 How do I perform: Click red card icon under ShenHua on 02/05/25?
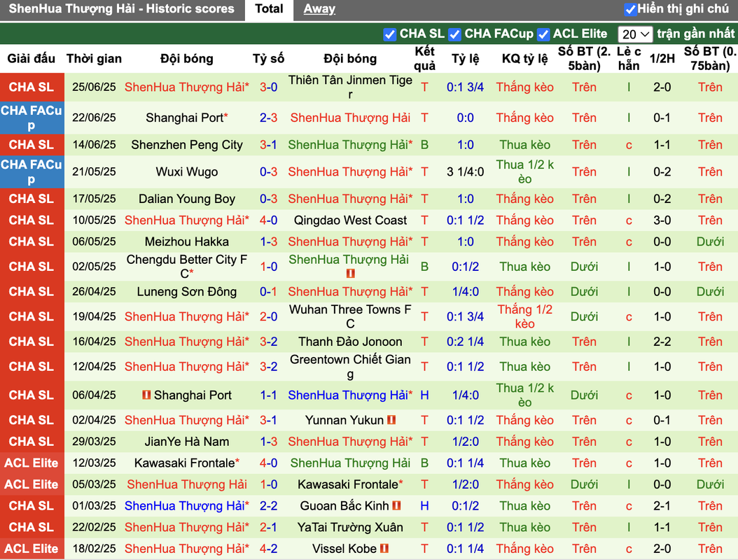click(x=350, y=274)
